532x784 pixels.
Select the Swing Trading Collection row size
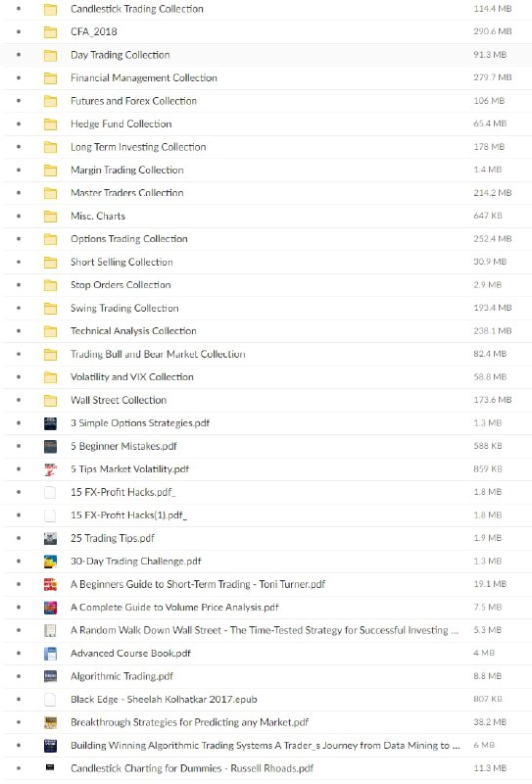pos(493,308)
